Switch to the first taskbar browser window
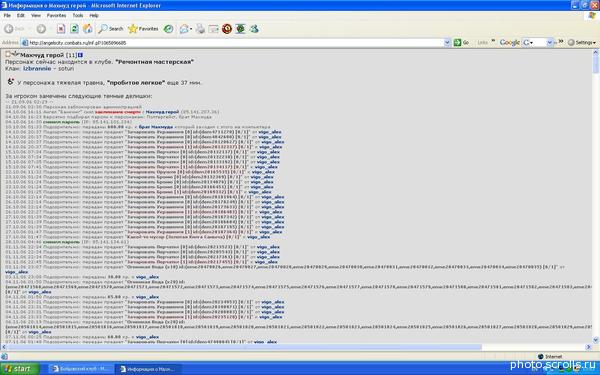 80,368
